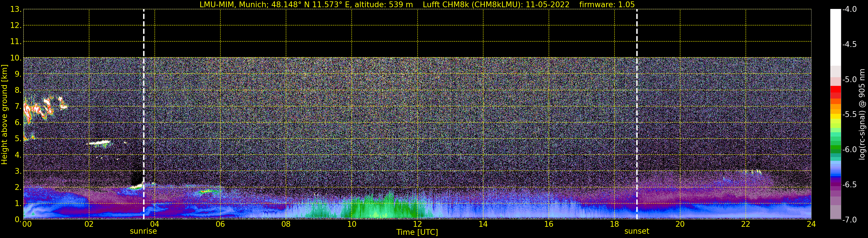Image resolution: width=868 pixels, height=238 pixels.
Task: Pick the yellow band of the colorbar
Action: (835, 117)
